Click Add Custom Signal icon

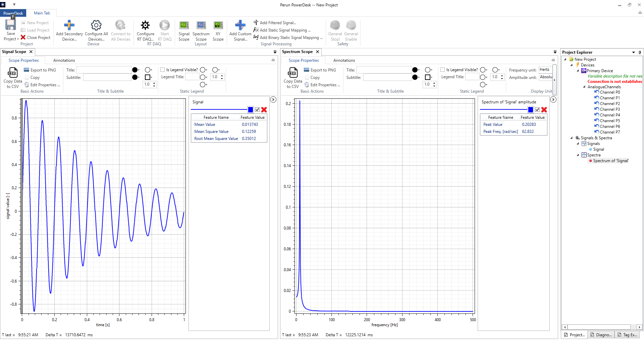240,25
